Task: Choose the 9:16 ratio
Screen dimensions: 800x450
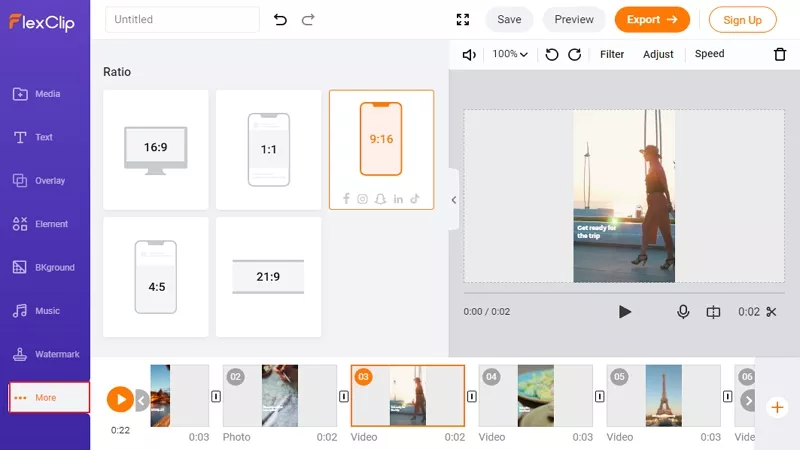Action: (x=382, y=149)
